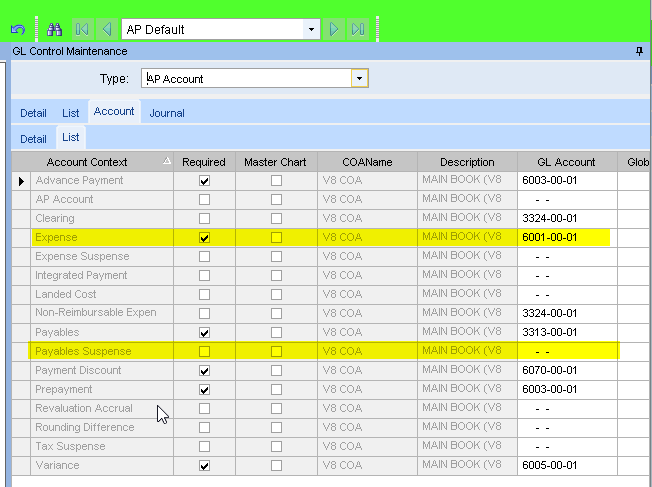Image resolution: width=652 pixels, height=487 pixels.
Task: Click the GL Account column header
Action: pos(567,162)
